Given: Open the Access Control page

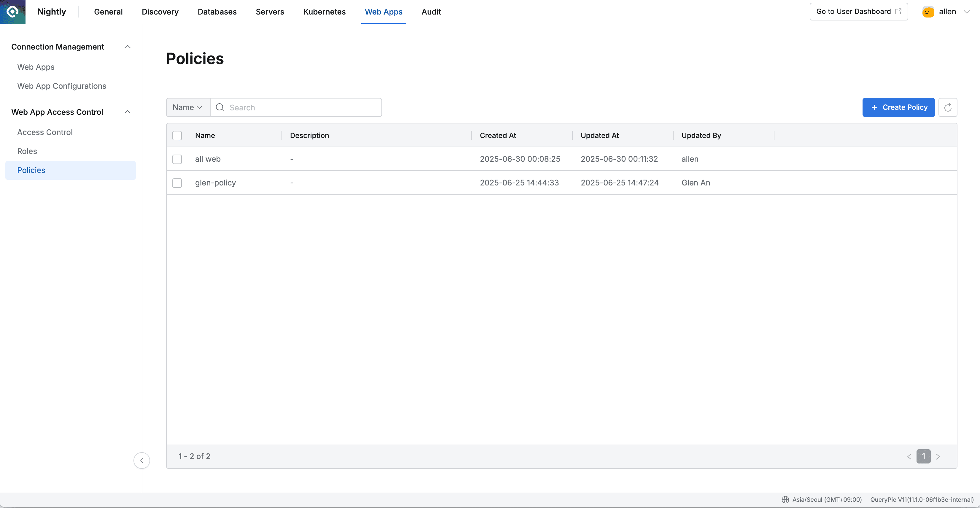Looking at the screenshot, I should click(45, 132).
